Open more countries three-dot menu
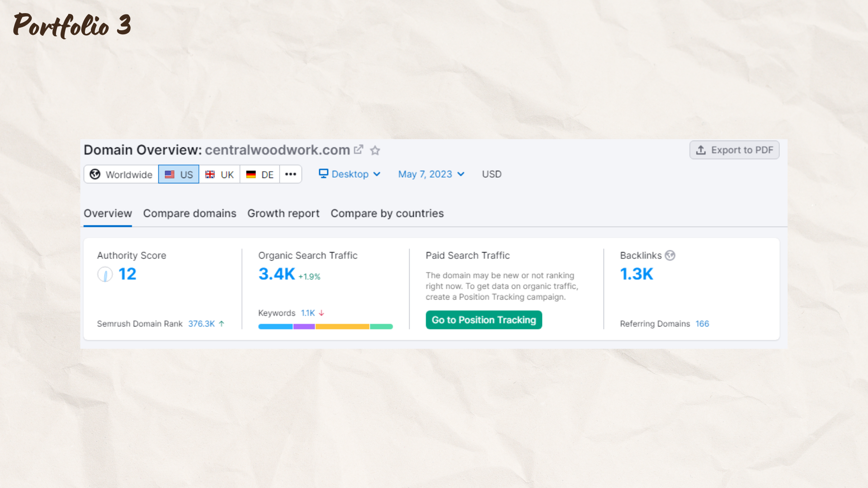This screenshot has width=868, height=488. (x=291, y=174)
